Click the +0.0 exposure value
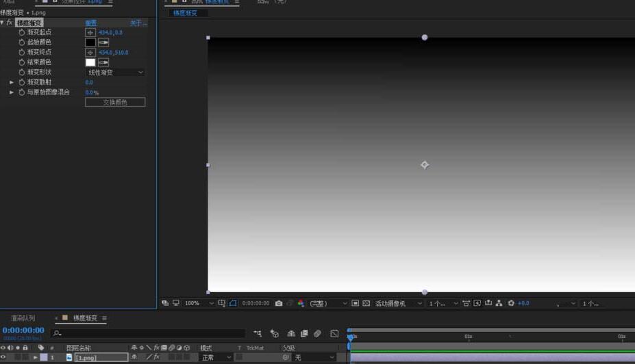Screen dimensions: 635x364 523,303
